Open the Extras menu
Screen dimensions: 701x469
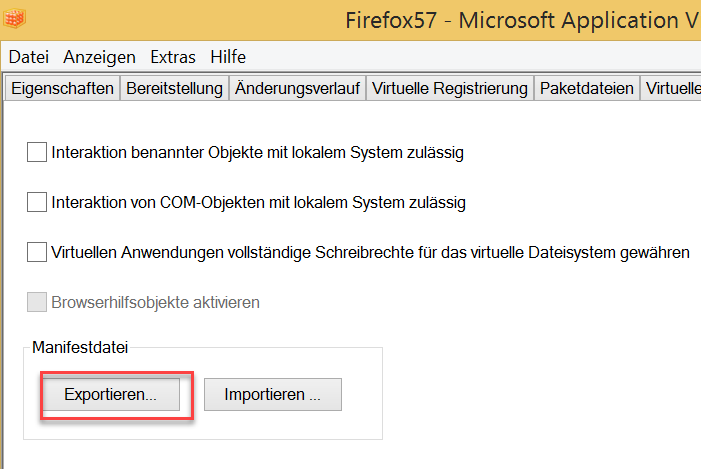[x=173, y=57]
